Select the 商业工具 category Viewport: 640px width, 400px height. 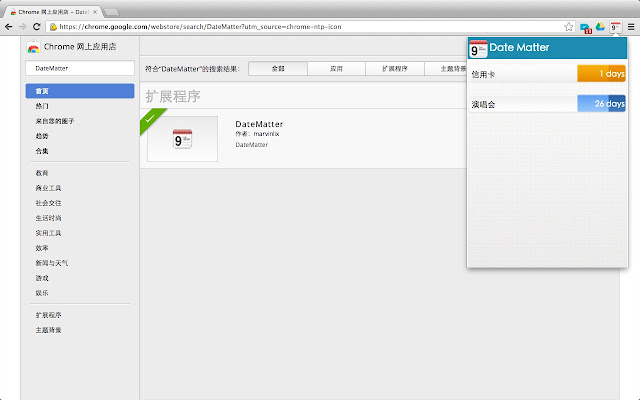click(48, 188)
